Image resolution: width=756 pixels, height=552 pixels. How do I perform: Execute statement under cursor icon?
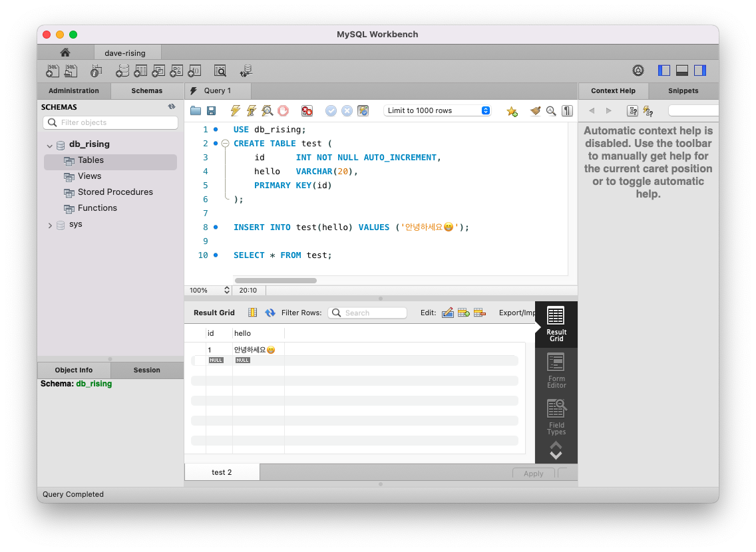point(251,111)
